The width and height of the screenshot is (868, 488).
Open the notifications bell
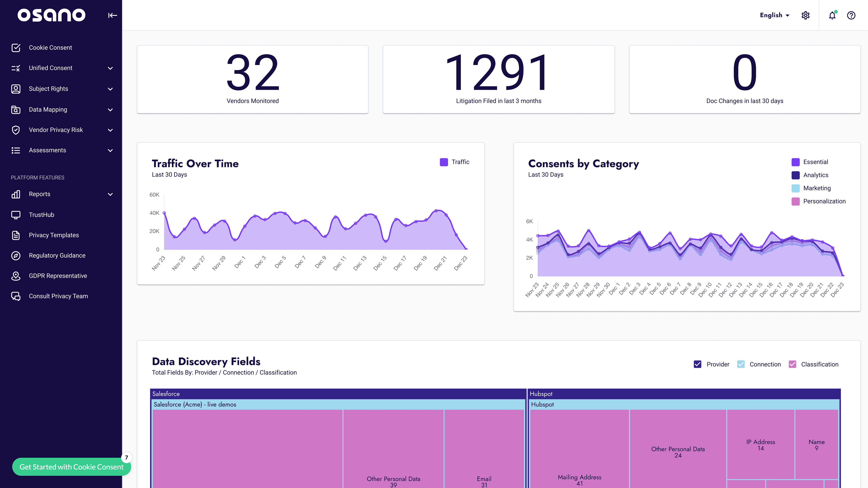pyautogui.click(x=832, y=16)
